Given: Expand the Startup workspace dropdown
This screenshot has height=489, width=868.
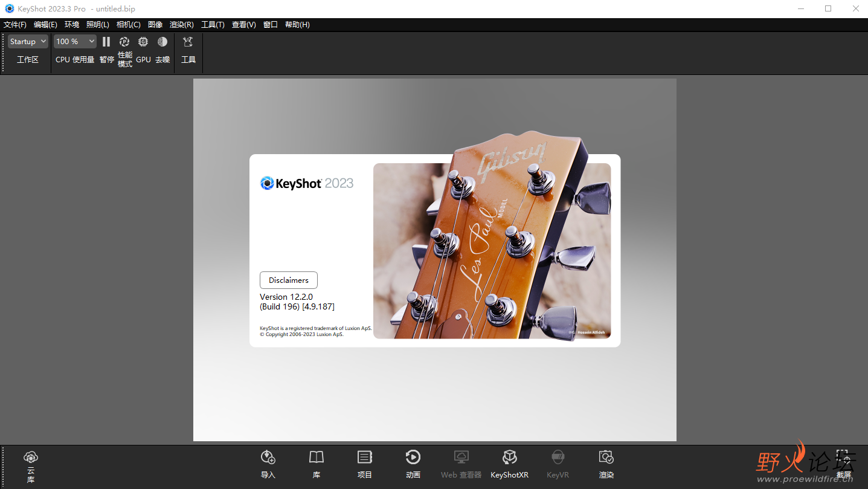Looking at the screenshot, I should coord(28,42).
